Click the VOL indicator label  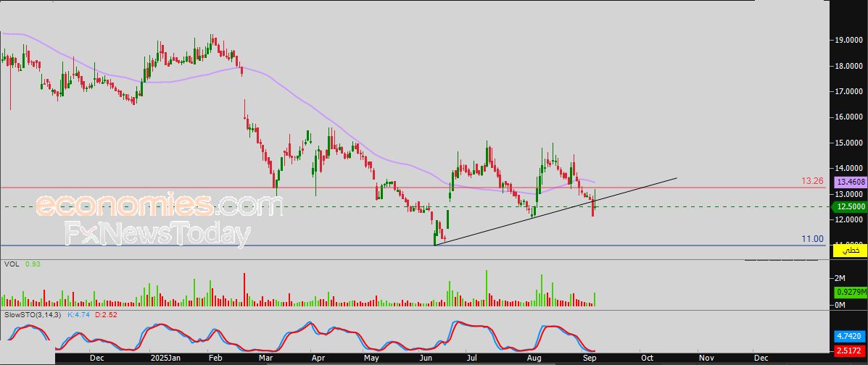(x=11, y=264)
